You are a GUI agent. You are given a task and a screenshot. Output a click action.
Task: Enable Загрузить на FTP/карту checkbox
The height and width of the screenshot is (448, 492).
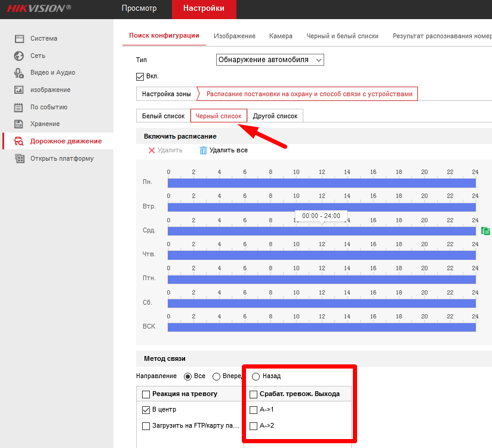tap(146, 426)
